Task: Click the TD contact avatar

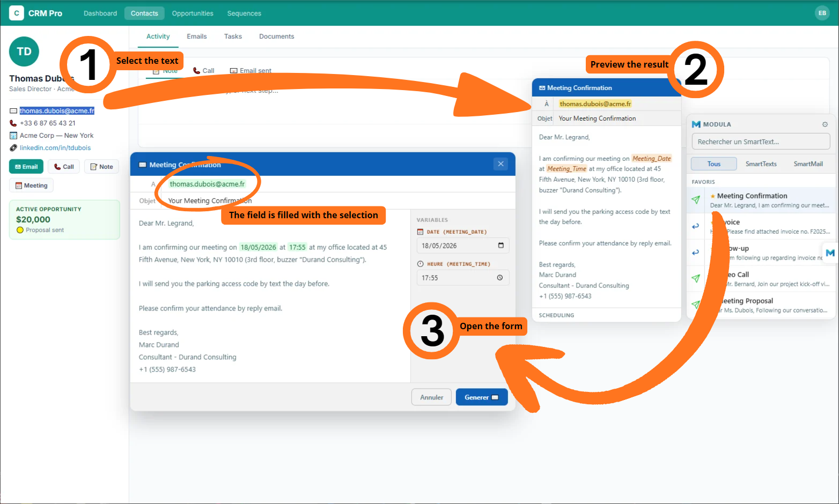Action: [x=24, y=51]
